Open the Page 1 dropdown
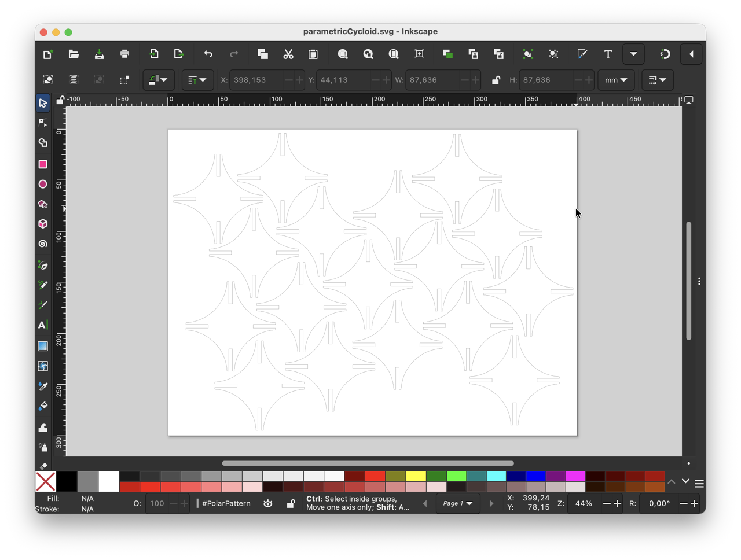This screenshot has height=560, width=741. pyautogui.click(x=458, y=503)
